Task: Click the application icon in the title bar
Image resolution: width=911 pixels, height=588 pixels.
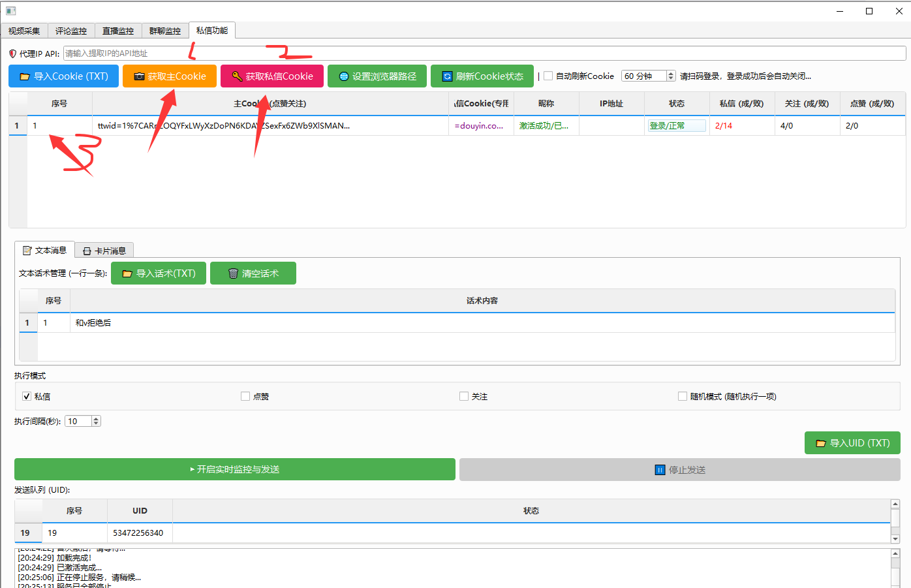Action: 10,10
